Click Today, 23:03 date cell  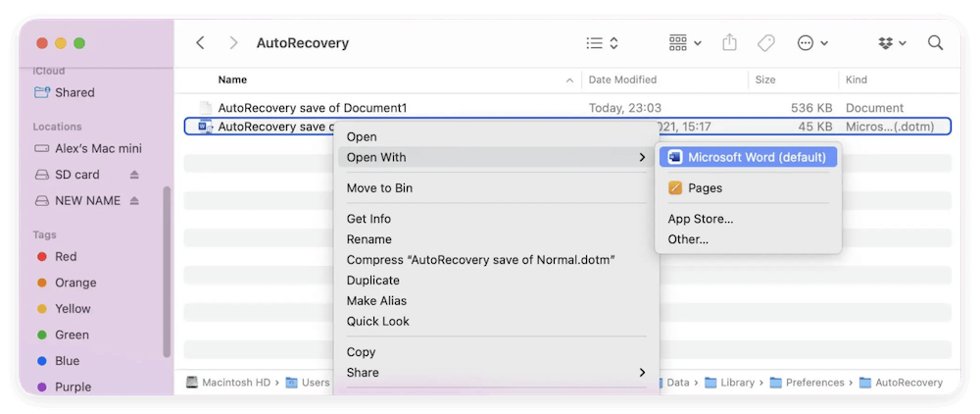(625, 108)
